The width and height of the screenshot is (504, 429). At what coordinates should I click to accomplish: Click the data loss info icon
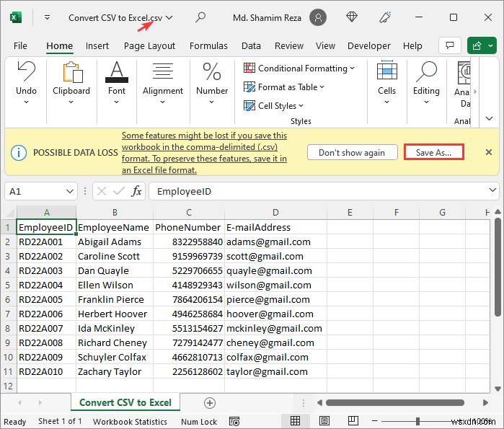click(19, 152)
